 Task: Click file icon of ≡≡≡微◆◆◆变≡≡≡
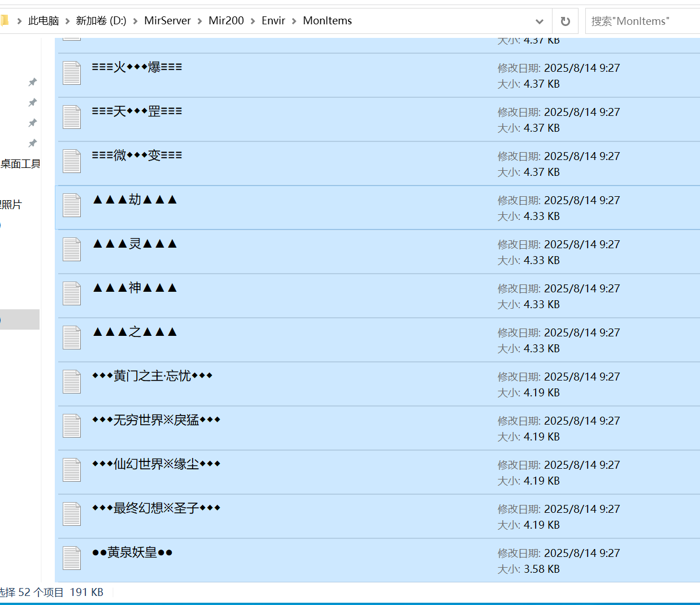(x=72, y=161)
